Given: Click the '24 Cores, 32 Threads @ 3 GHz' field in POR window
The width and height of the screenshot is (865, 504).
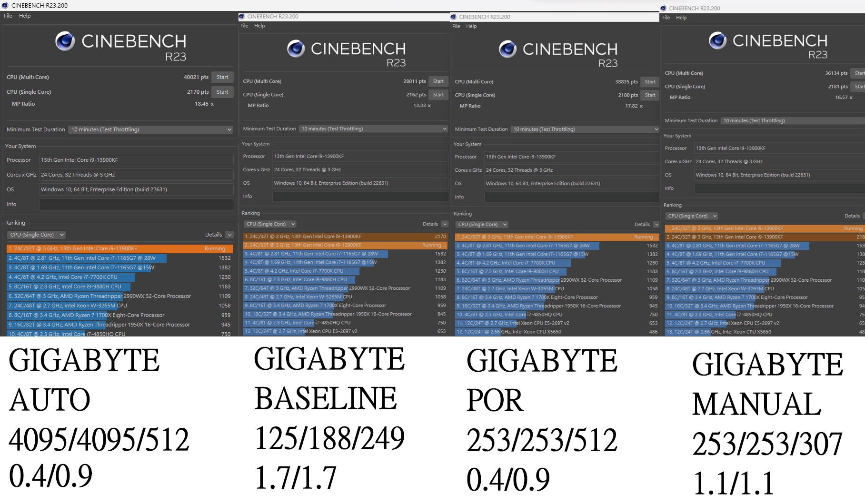Looking at the screenshot, I should [572, 170].
